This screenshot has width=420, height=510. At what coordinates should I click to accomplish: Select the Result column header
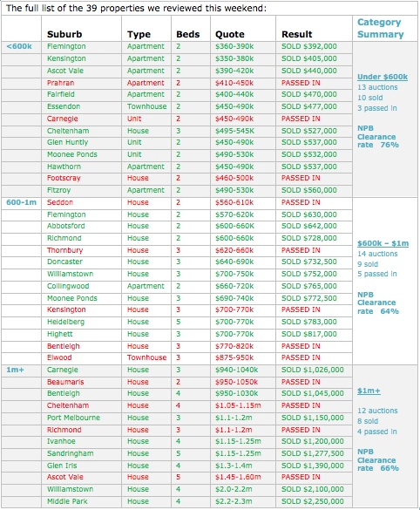click(296, 34)
